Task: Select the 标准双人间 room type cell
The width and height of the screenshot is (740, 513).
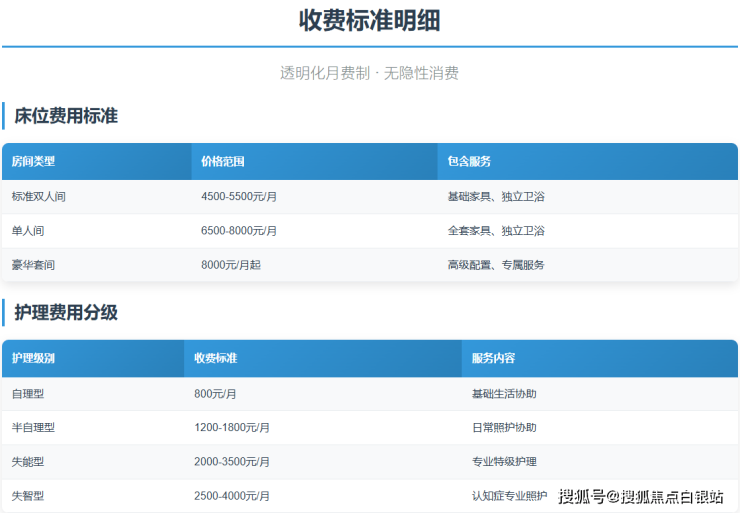Action: tap(39, 197)
